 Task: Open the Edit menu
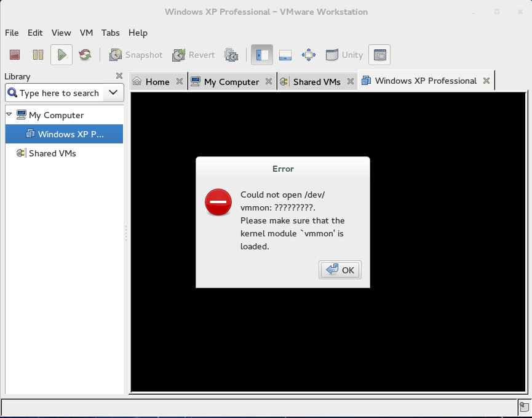click(35, 33)
